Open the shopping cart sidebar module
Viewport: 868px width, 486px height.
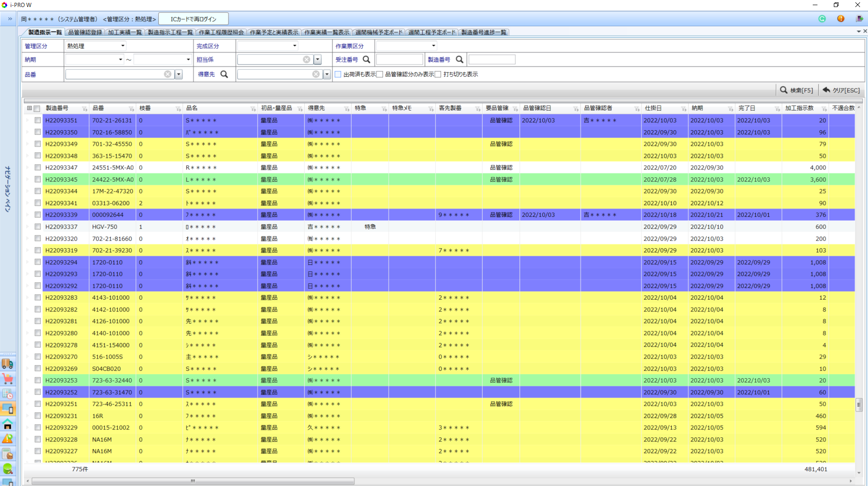7,379
